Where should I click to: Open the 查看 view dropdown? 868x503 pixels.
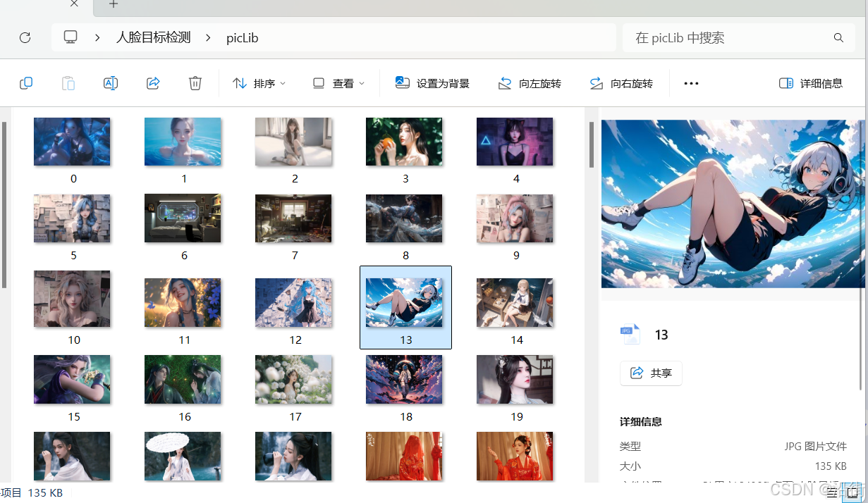coord(338,83)
